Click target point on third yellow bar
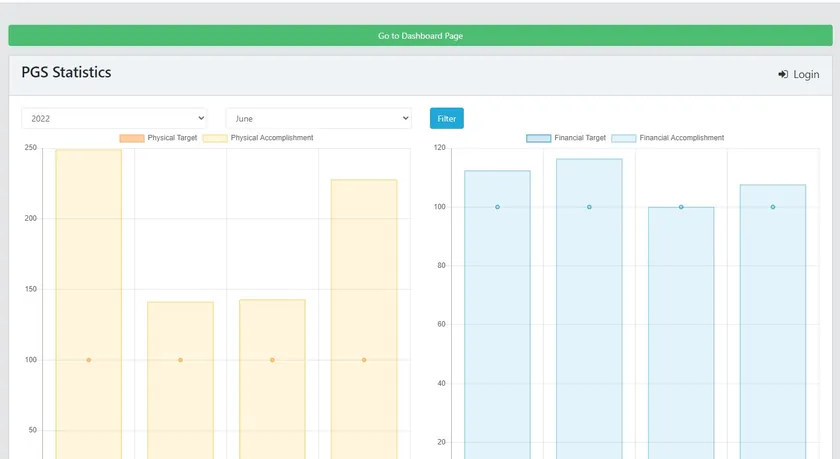 pyautogui.click(x=272, y=360)
